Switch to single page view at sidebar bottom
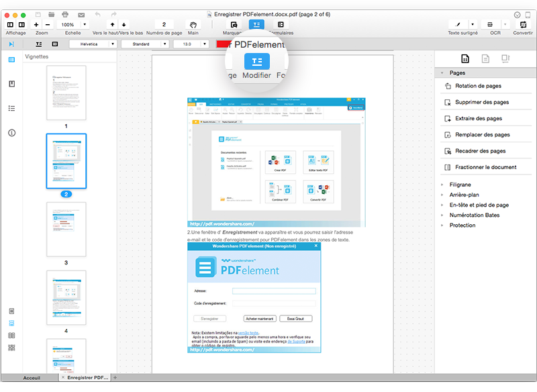 pyautogui.click(x=11, y=311)
